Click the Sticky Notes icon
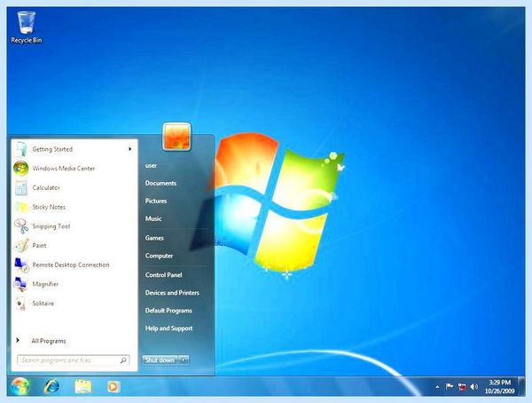 20,207
